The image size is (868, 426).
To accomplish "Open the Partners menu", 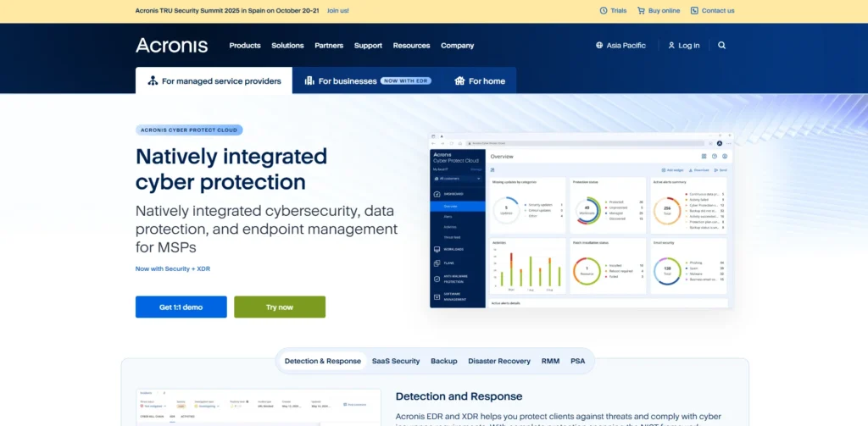I will tap(329, 46).
